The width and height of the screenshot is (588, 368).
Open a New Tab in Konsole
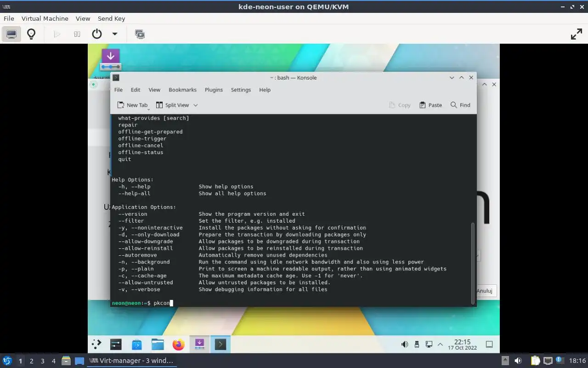pyautogui.click(x=132, y=105)
